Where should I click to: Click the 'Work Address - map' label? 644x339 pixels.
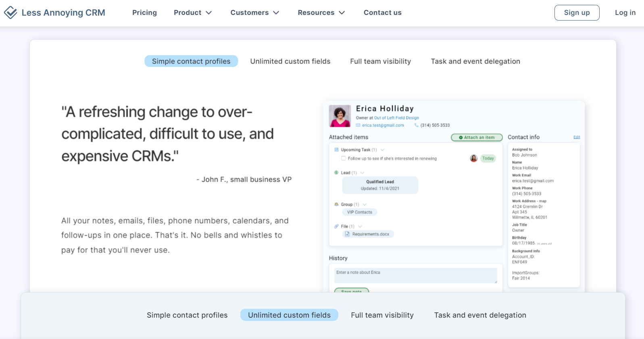(x=529, y=201)
